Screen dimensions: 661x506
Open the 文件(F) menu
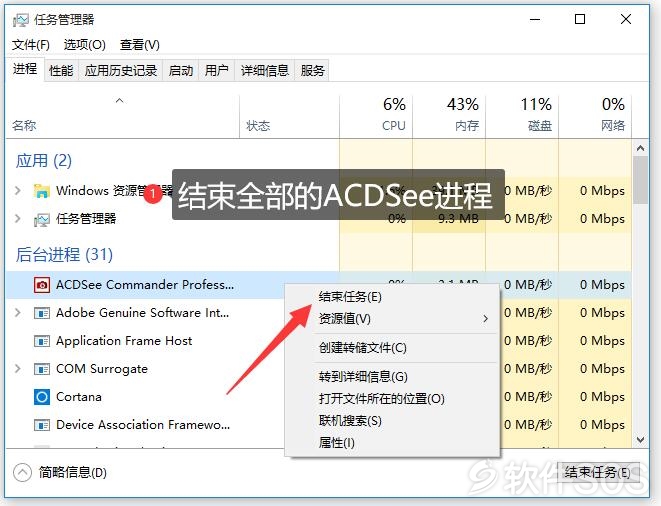coord(31,45)
